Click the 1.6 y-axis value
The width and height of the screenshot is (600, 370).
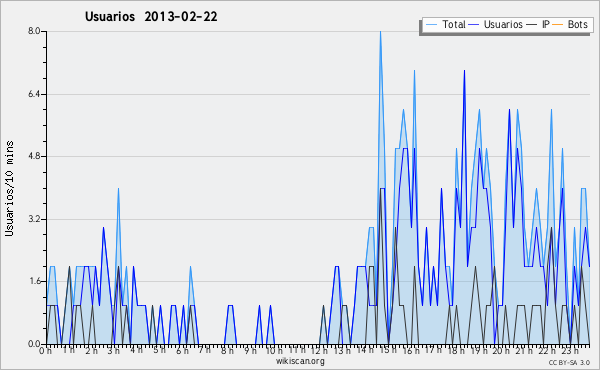coord(34,282)
